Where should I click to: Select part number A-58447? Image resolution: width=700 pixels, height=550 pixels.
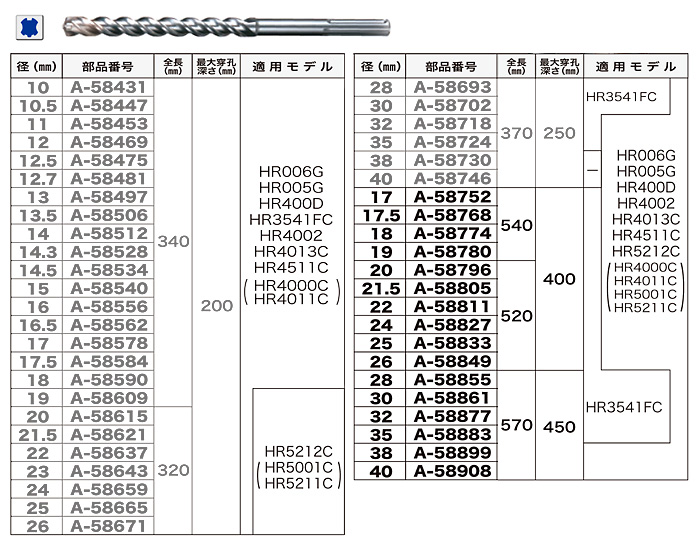[109, 106]
